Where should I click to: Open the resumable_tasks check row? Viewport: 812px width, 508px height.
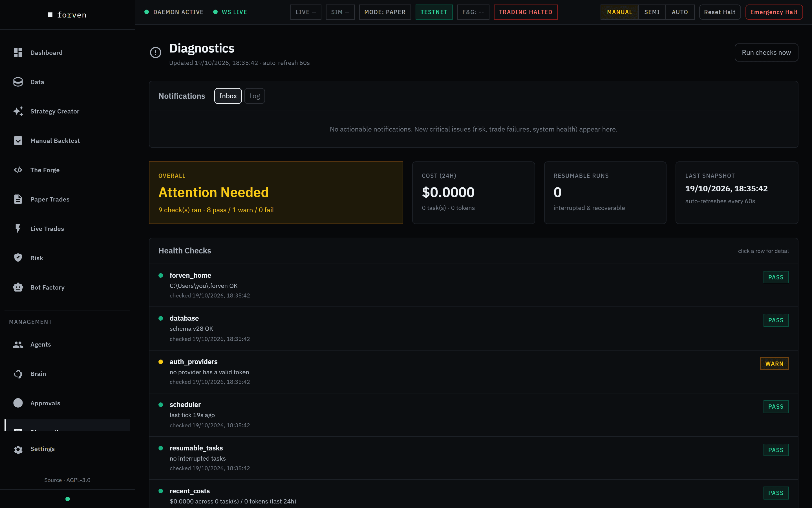(473, 458)
